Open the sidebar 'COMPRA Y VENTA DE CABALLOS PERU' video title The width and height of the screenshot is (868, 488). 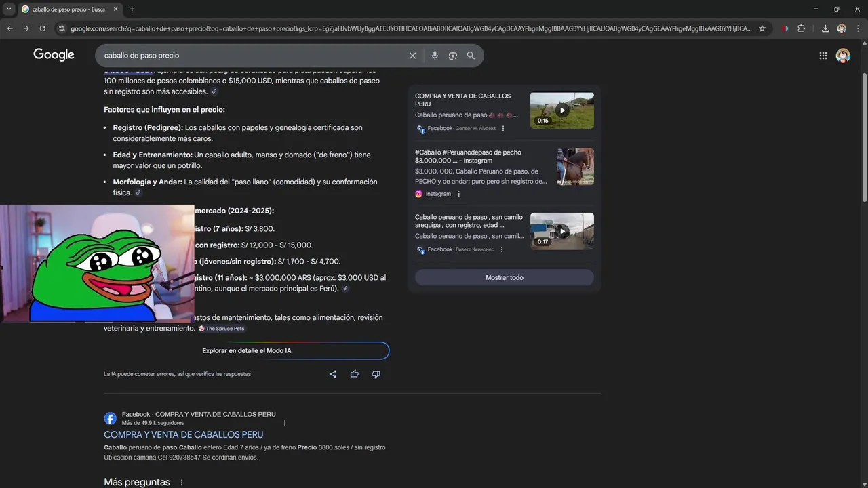(462, 100)
